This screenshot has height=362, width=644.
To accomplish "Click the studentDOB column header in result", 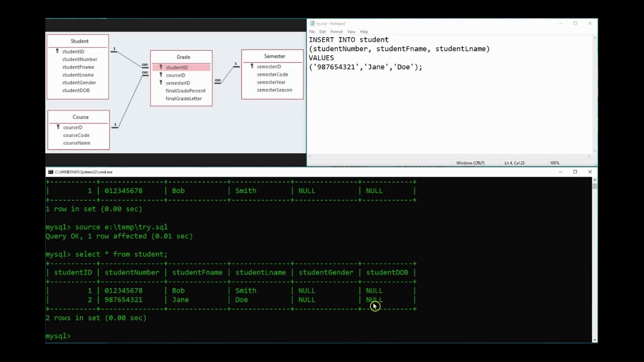I will 387,273.
